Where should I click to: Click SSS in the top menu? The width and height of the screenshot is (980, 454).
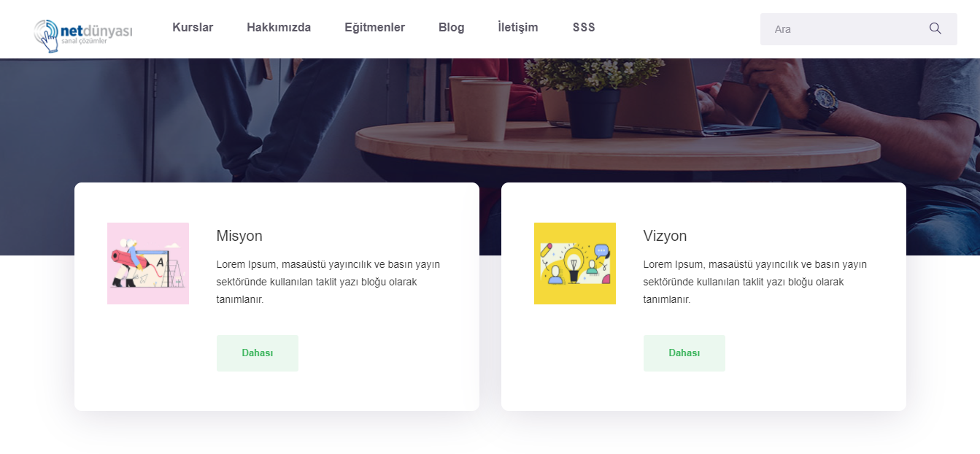[584, 27]
